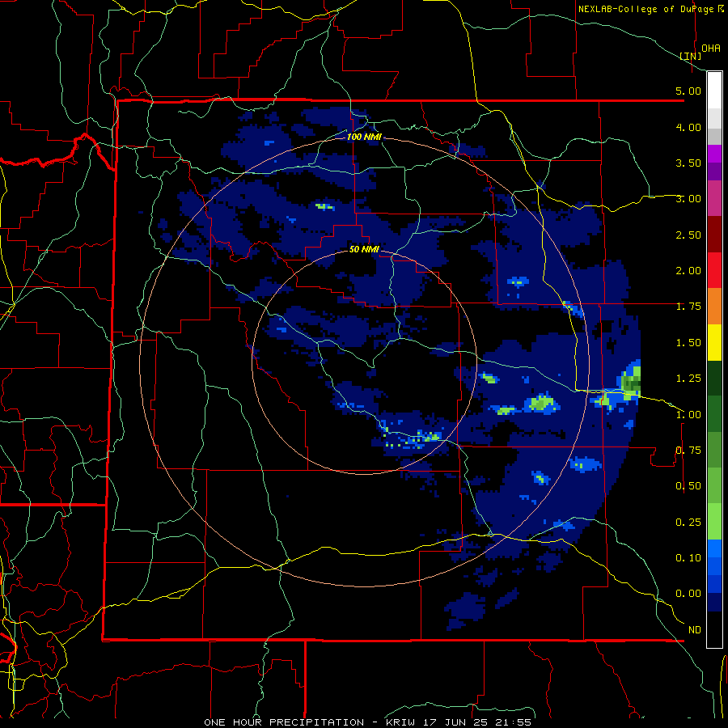The image size is (728, 728).
Task: Click the KRIW radar site identifier
Action: pyautogui.click(x=400, y=722)
